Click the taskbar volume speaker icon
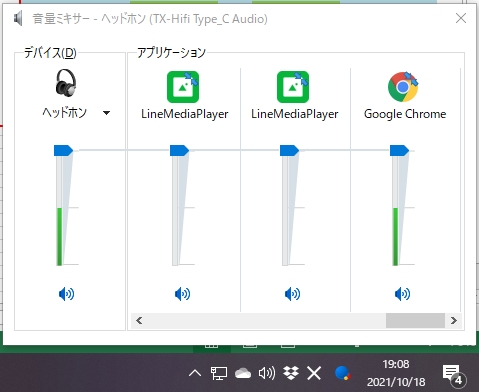479x392 pixels. tap(267, 373)
